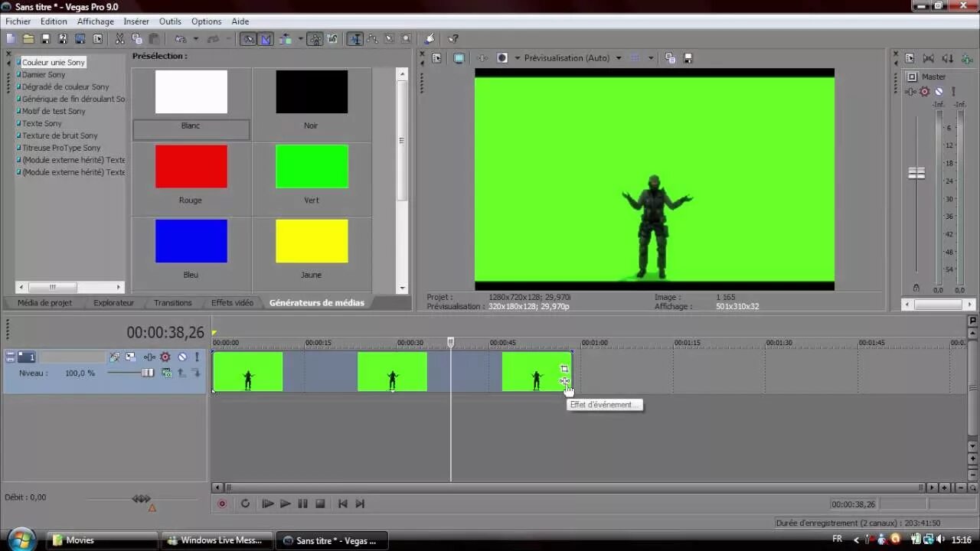Screen dimensions: 980x551
Task: Select the Texte Sony media generator entry
Action: [42, 123]
